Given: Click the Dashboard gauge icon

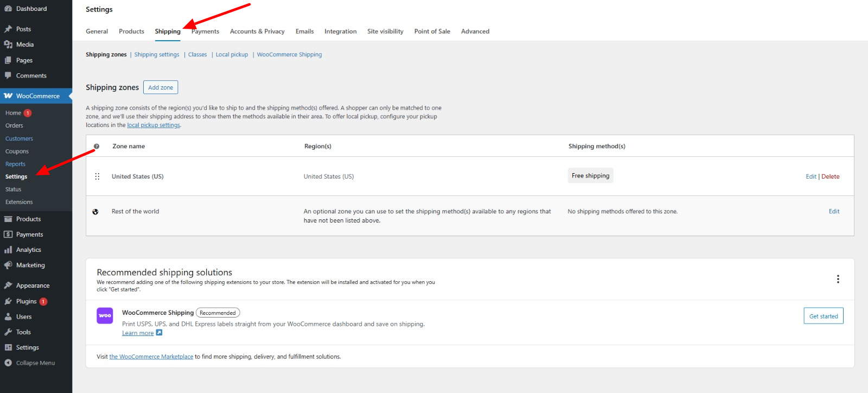Looking at the screenshot, I should (x=8, y=9).
